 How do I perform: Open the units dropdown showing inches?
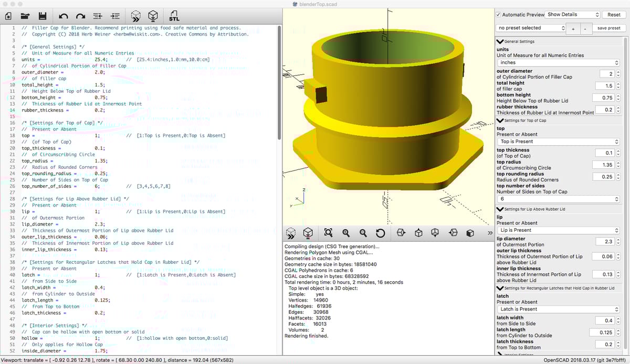click(559, 62)
